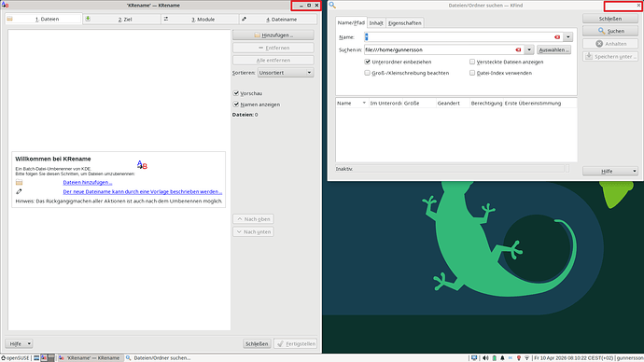Follow the Der neue Dateiname Vorlage link
The image size is (644, 362).
pyautogui.click(x=143, y=191)
